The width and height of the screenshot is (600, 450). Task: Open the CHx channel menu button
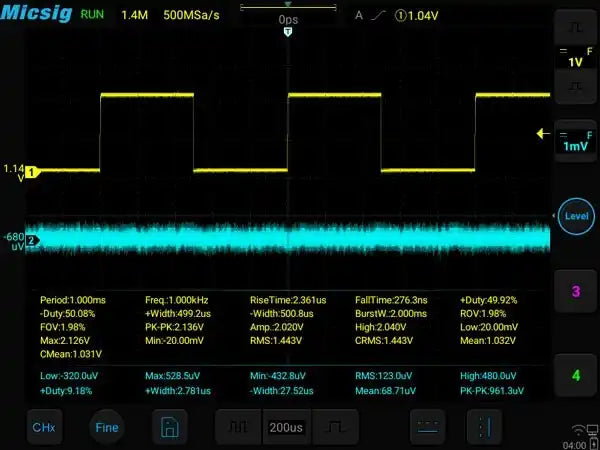click(43, 427)
